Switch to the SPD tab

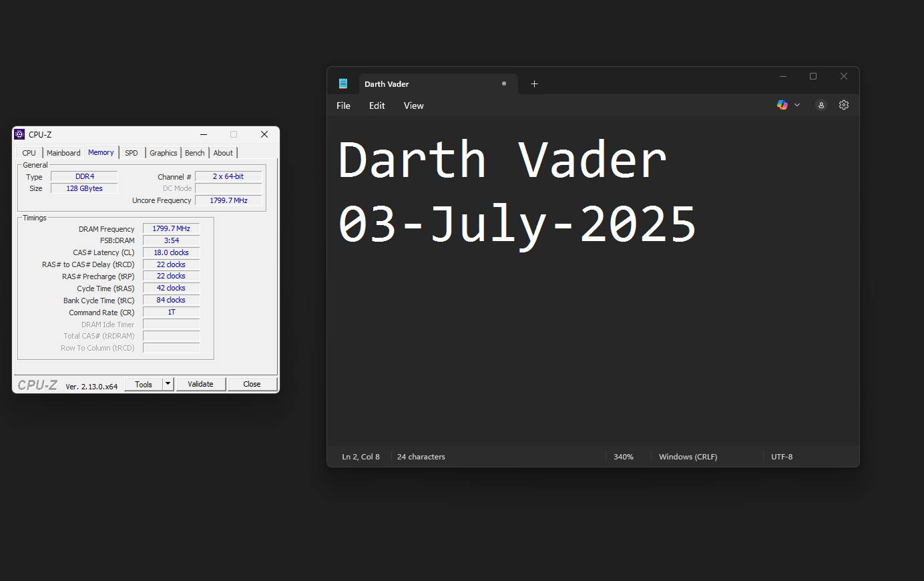[132, 153]
